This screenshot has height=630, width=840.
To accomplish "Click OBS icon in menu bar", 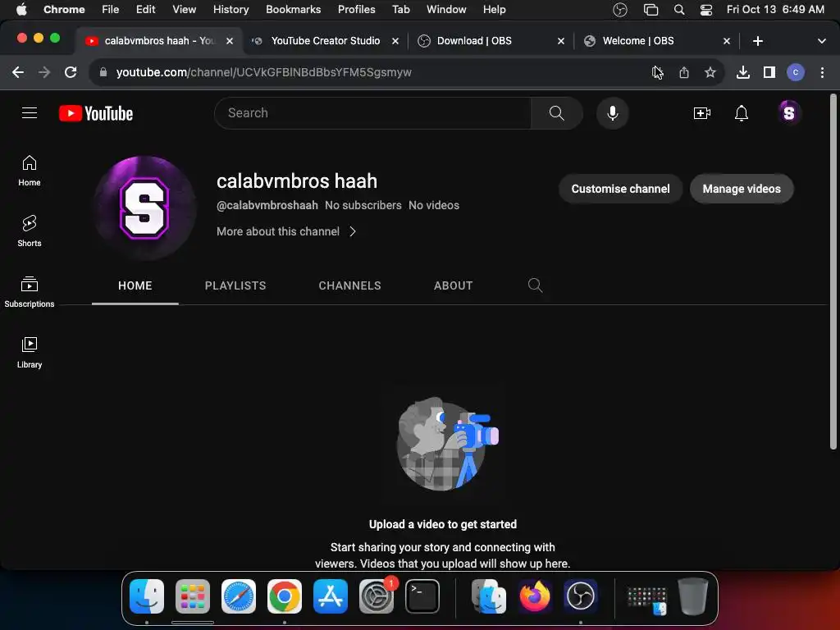I will click(x=620, y=9).
